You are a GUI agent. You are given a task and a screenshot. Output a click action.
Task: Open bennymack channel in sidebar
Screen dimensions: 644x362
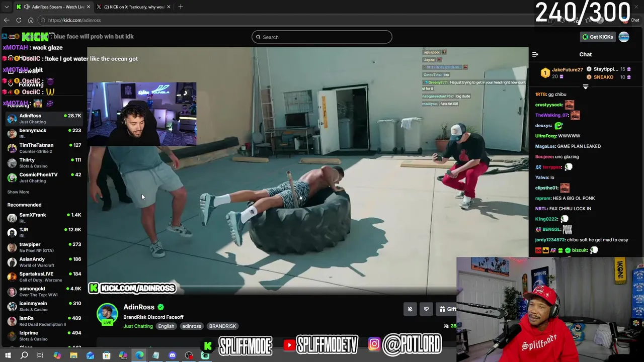pyautogui.click(x=44, y=133)
